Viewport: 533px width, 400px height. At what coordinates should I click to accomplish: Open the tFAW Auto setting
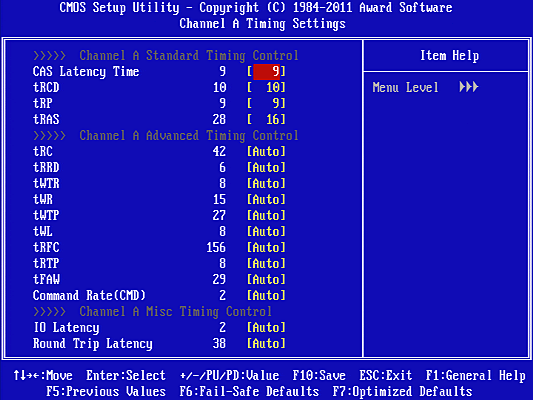tap(266, 279)
